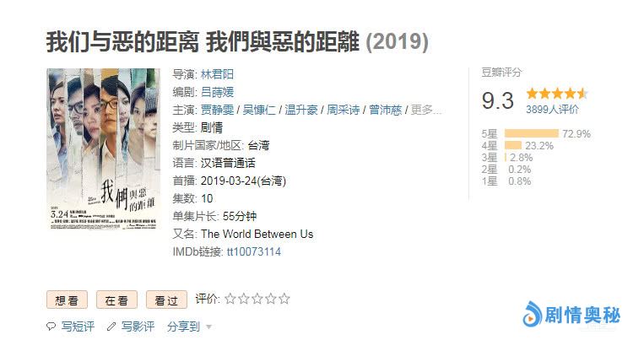
Task: Open director 林君阳's page
Action: 218,74
